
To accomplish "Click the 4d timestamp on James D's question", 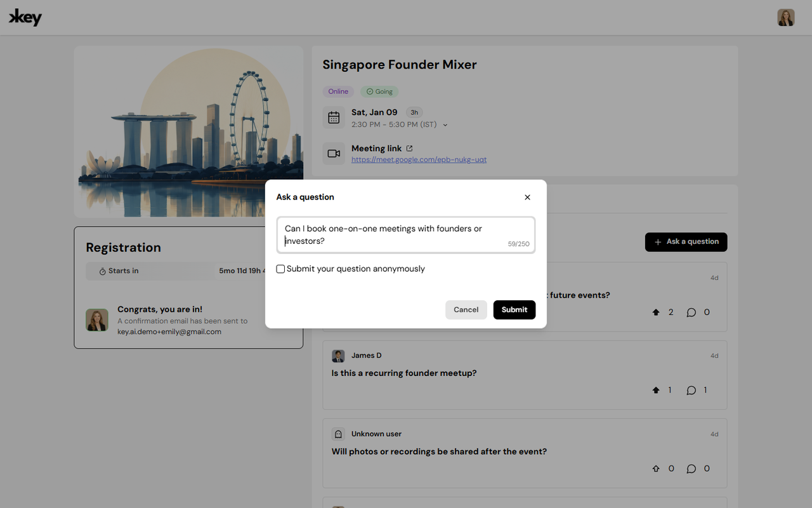I will pos(714,356).
